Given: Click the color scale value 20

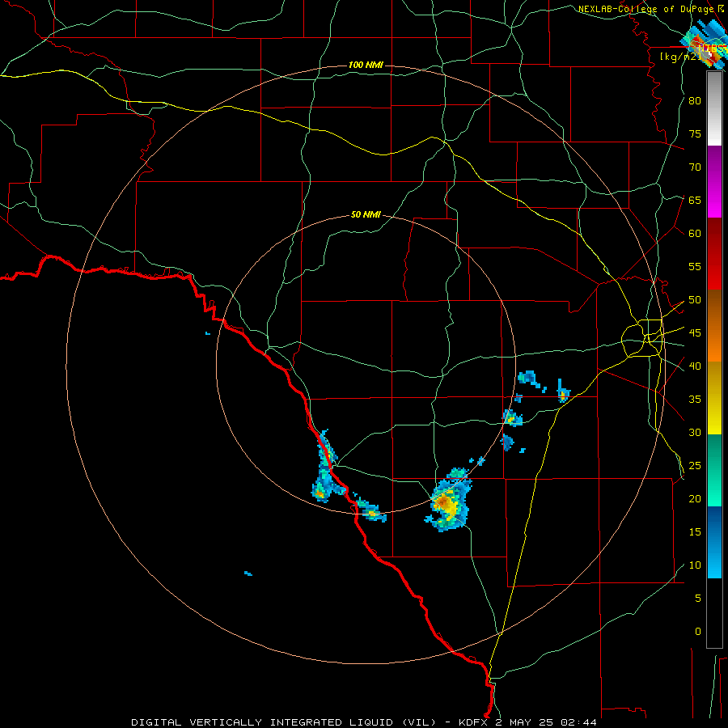Looking at the screenshot, I should (x=695, y=498).
